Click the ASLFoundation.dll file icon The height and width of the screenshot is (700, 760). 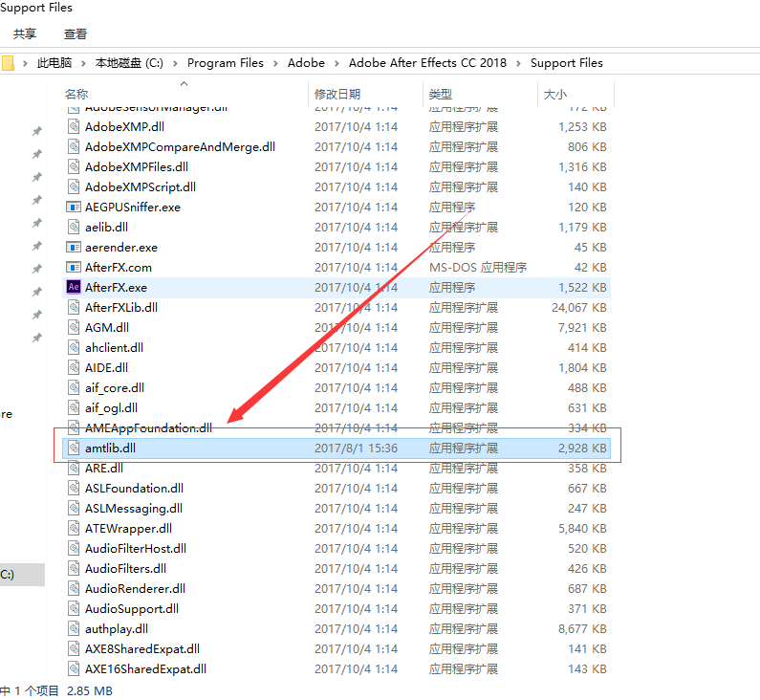coord(74,488)
